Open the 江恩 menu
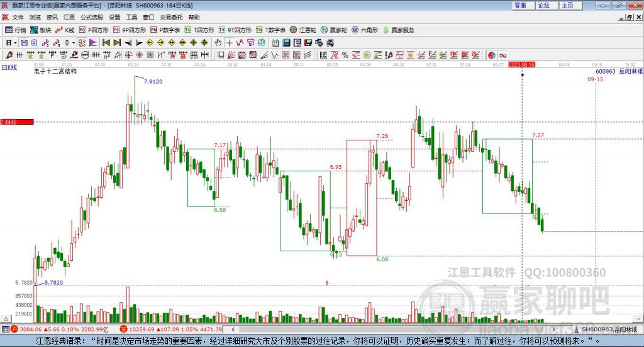 69,17
